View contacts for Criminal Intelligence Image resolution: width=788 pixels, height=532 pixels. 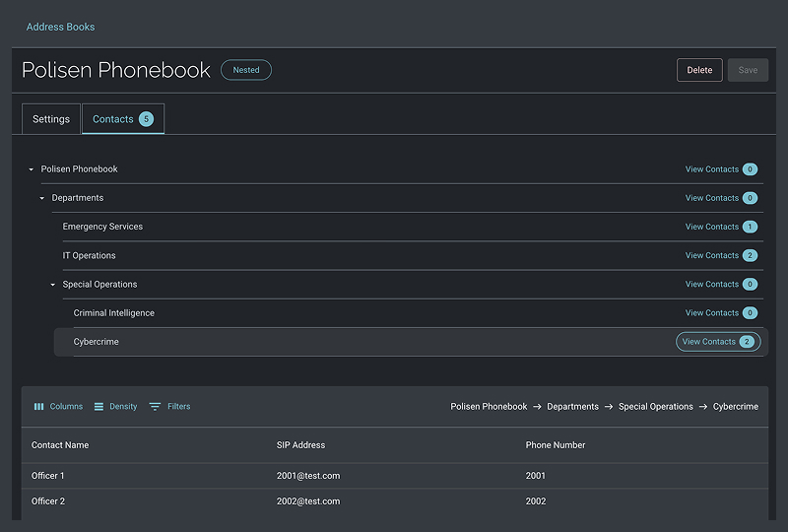pos(711,313)
